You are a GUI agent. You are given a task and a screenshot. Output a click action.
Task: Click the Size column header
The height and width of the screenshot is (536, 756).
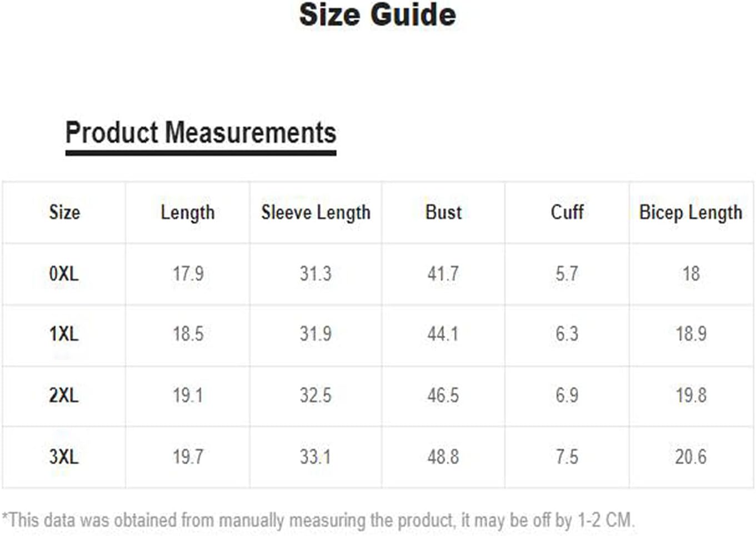(x=64, y=212)
